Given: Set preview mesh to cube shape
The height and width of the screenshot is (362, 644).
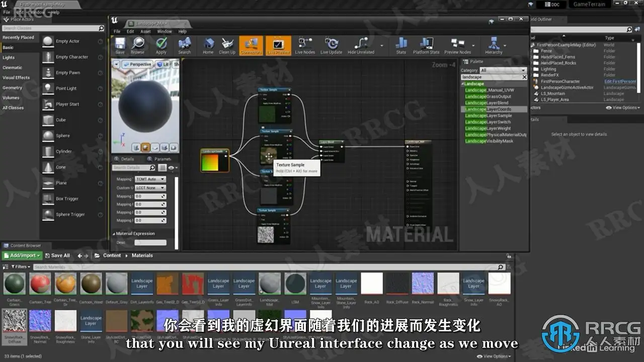Looking at the screenshot, I should pos(164,147).
